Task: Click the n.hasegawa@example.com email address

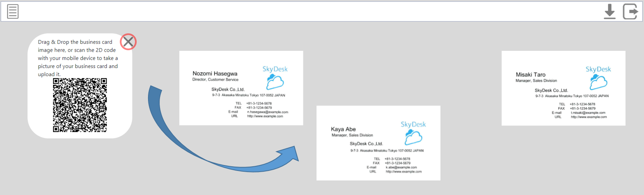Action: pos(267,112)
